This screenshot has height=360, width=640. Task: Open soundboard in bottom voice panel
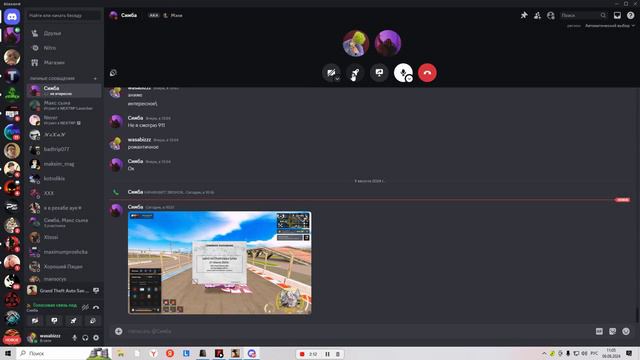pos(93,321)
